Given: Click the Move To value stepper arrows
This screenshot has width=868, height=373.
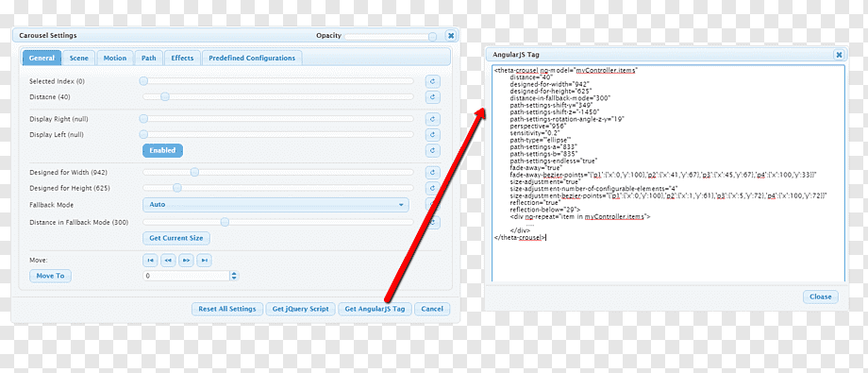Looking at the screenshot, I should [x=234, y=276].
